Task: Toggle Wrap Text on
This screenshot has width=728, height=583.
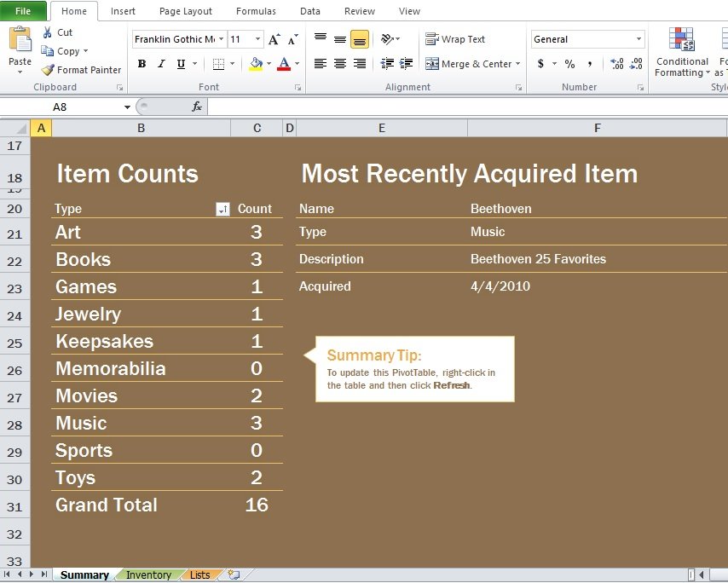Action: coord(455,39)
